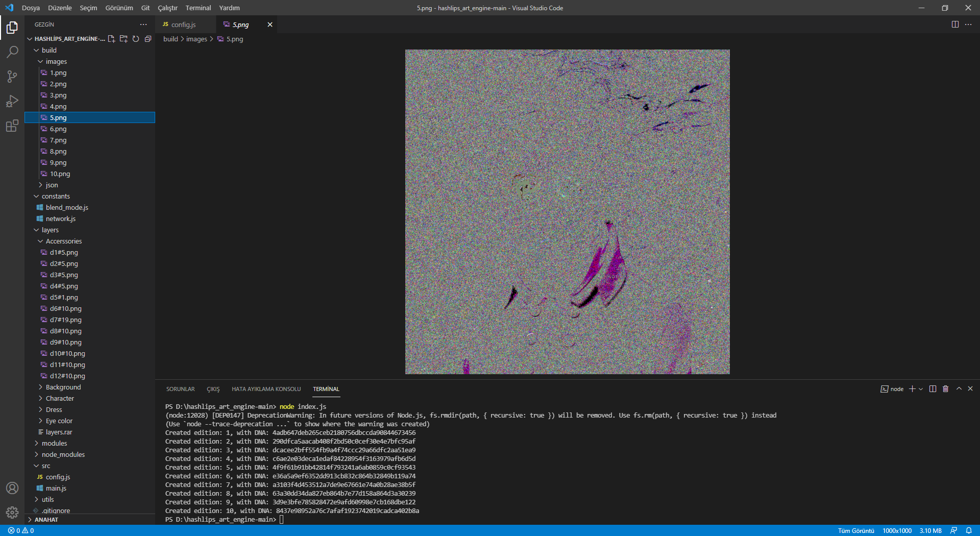
Task: Kill the terminal with trash icon
Action: 945,389
